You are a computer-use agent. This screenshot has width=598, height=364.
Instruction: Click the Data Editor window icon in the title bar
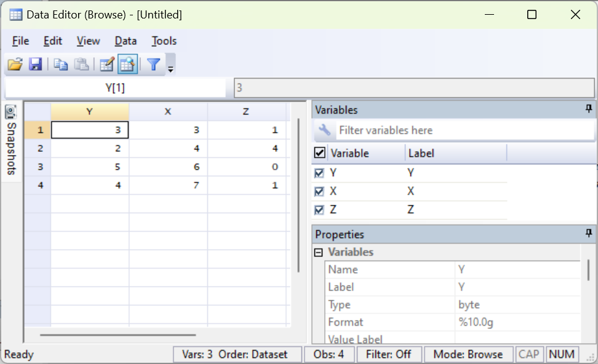pyautogui.click(x=15, y=15)
